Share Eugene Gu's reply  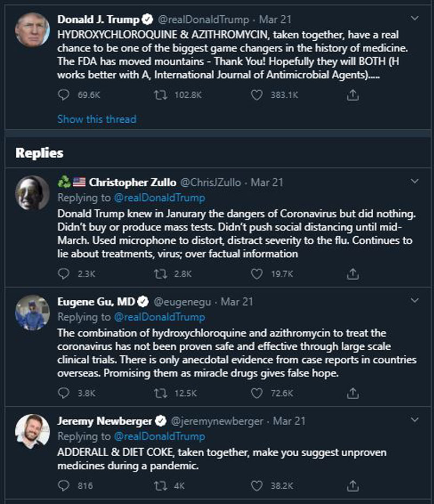353,393
